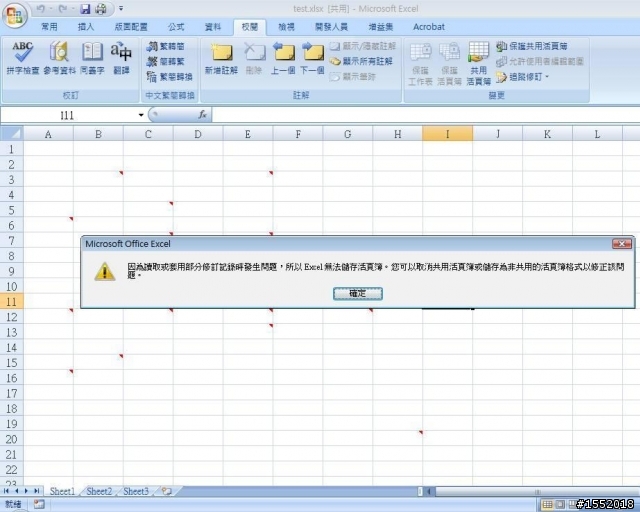
Task: Select the Review (校閱) ribbon tab
Action: (x=250, y=27)
